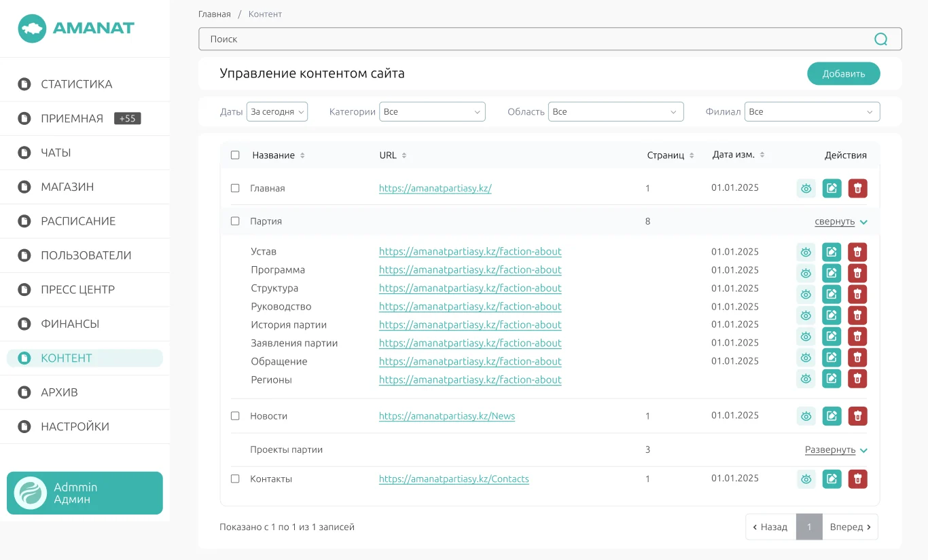The height and width of the screenshot is (560, 928).
Task: Edit the Руководство page
Action: [x=832, y=315]
